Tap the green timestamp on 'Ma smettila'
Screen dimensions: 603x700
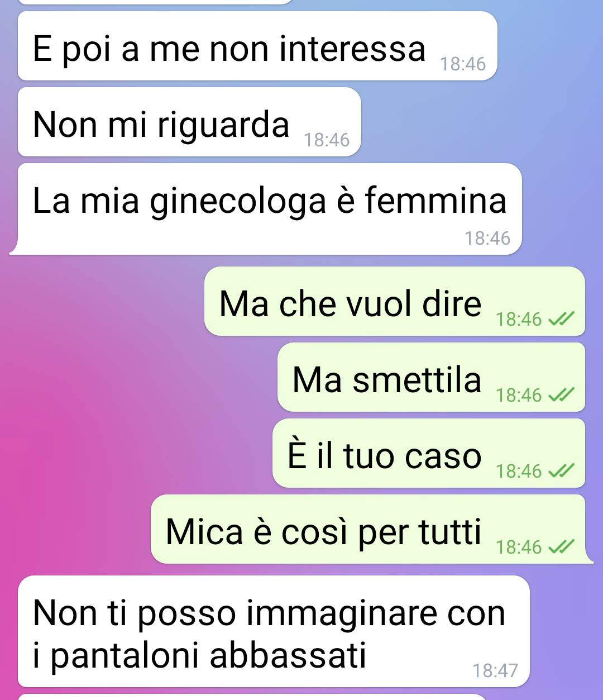point(519,395)
